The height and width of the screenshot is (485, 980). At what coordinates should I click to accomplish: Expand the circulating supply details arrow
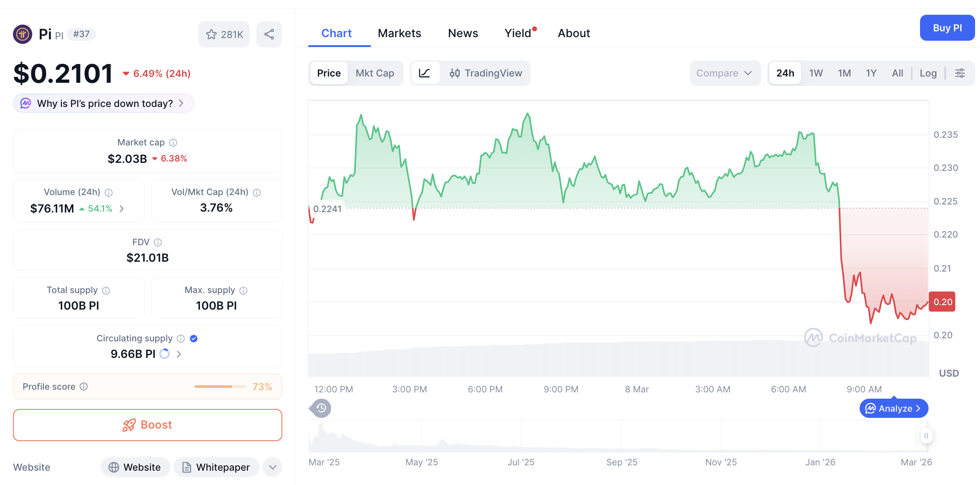(x=179, y=353)
